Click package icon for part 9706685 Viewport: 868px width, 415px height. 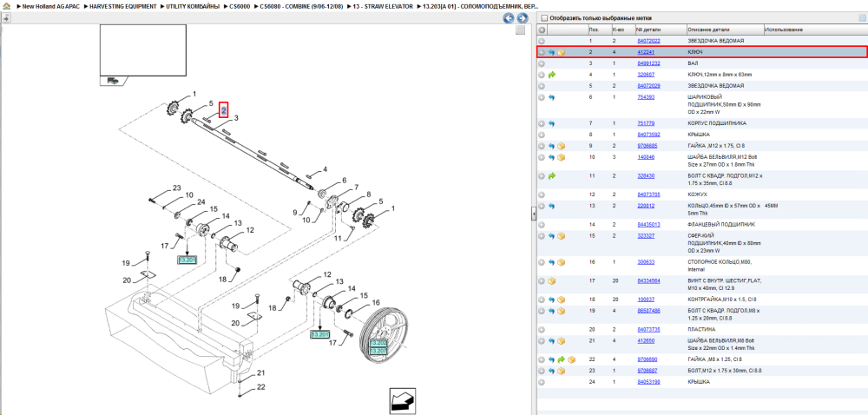click(x=562, y=146)
